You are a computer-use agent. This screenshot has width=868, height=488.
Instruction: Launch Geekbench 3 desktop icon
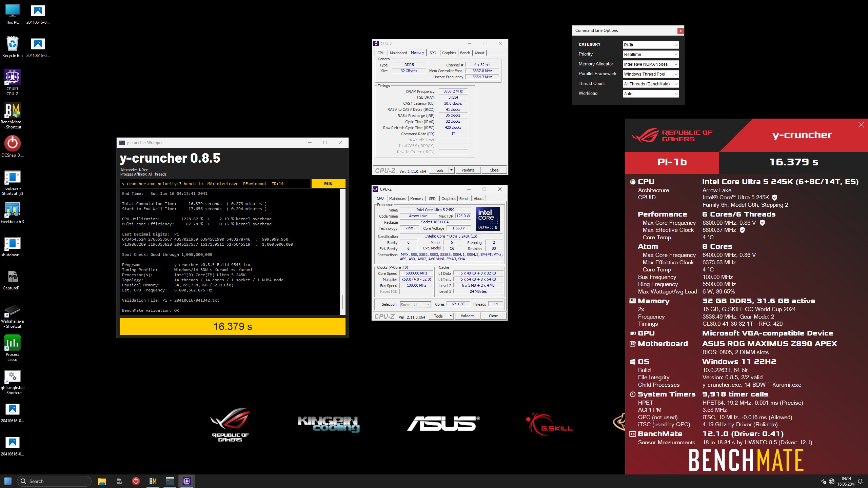tap(13, 213)
